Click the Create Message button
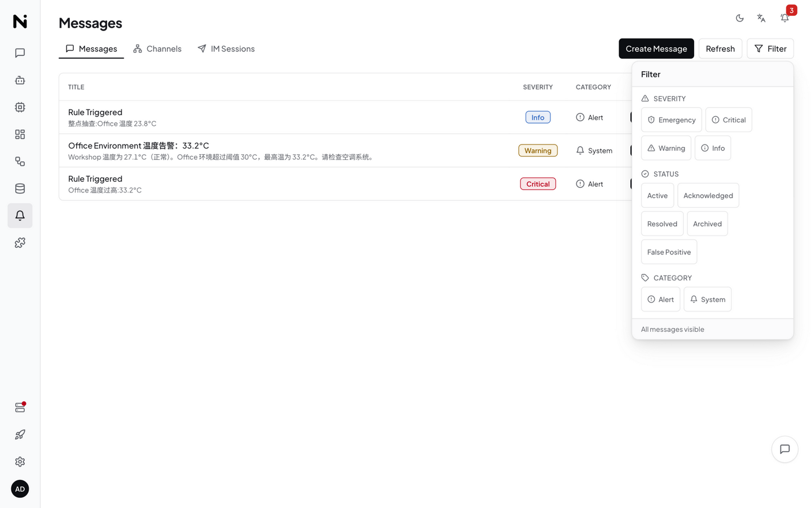This screenshot has height=508, width=812. tap(656, 49)
